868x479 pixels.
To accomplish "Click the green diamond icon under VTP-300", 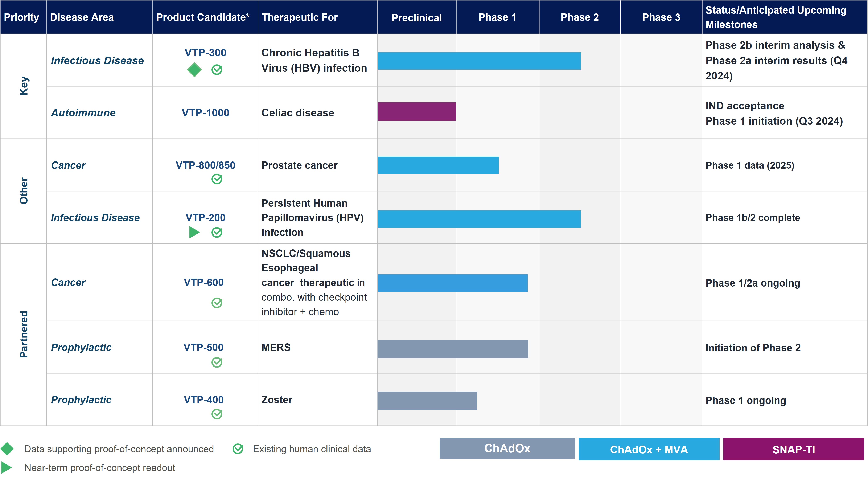I will (x=194, y=70).
